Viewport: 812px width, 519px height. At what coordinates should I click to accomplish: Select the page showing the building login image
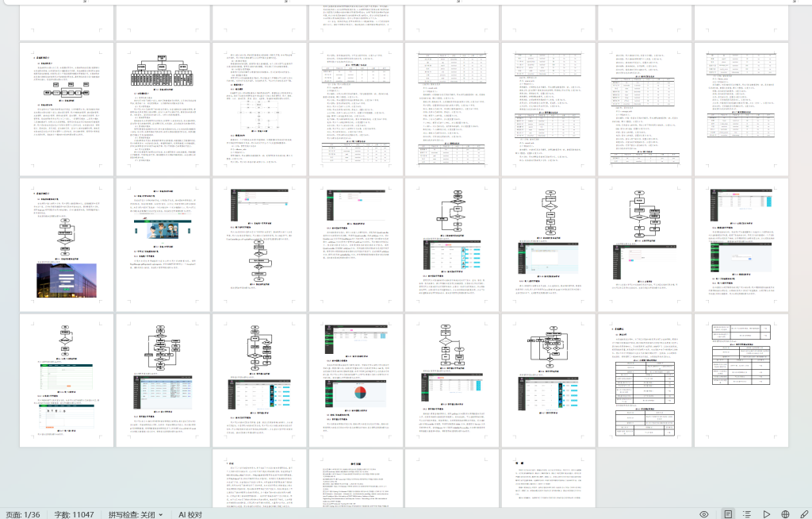click(x=67, y=244)
